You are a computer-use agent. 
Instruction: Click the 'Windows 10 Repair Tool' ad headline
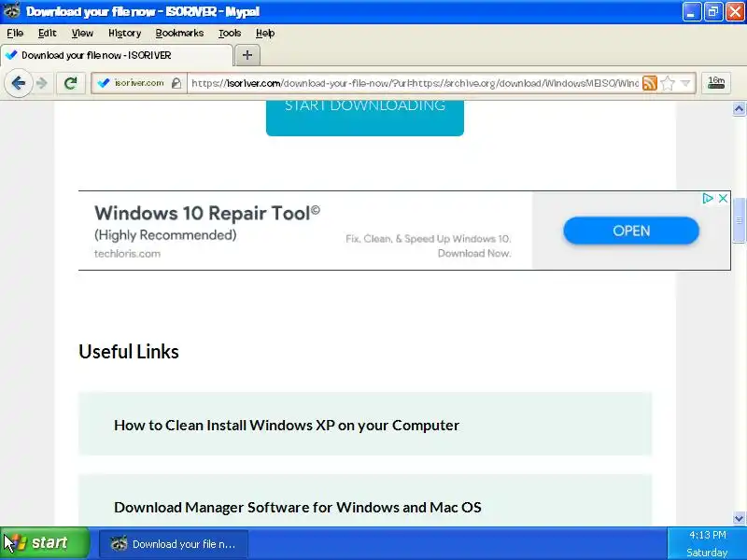click(x=207, y=213)
